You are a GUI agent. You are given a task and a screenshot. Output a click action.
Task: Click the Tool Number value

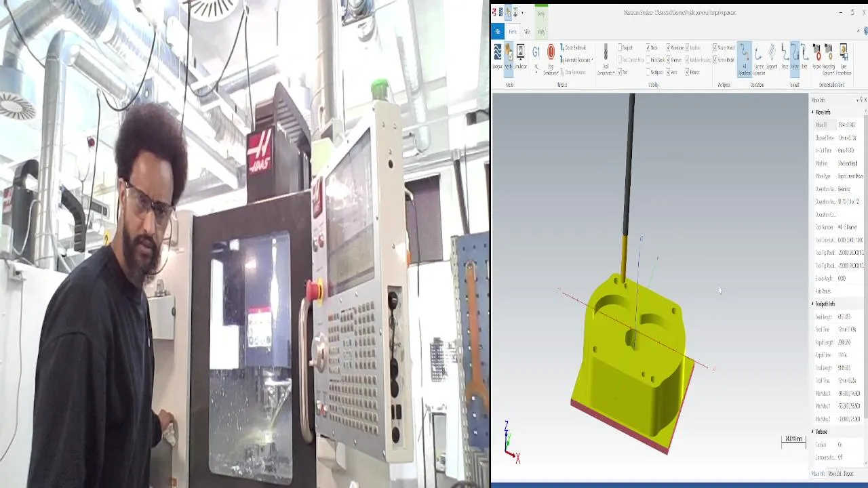(x=849, y=227)
